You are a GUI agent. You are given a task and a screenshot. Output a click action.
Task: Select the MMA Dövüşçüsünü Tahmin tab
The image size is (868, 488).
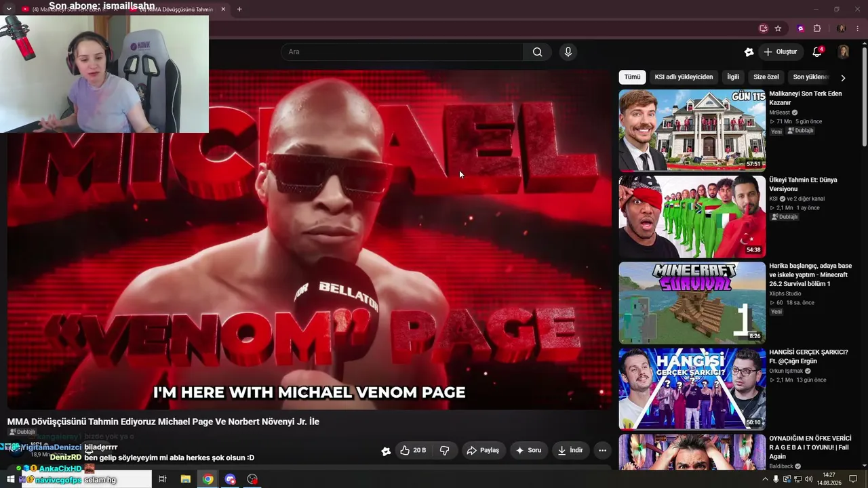click(175, 9)
